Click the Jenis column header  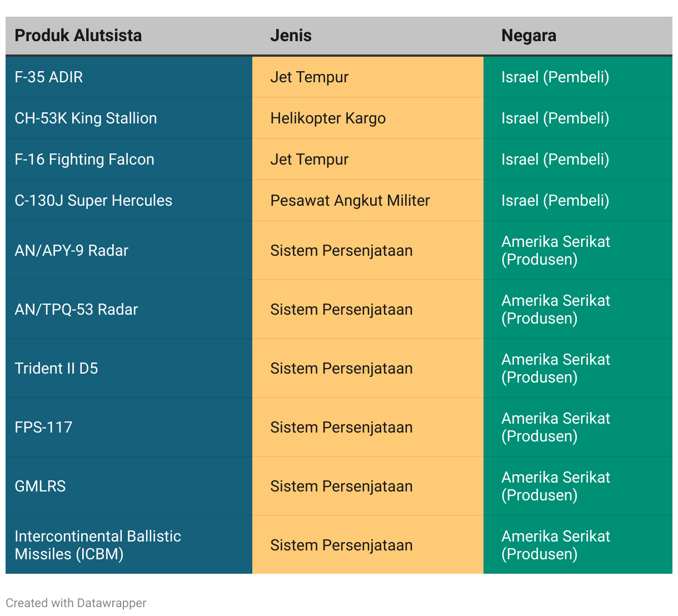click(291, 36)
